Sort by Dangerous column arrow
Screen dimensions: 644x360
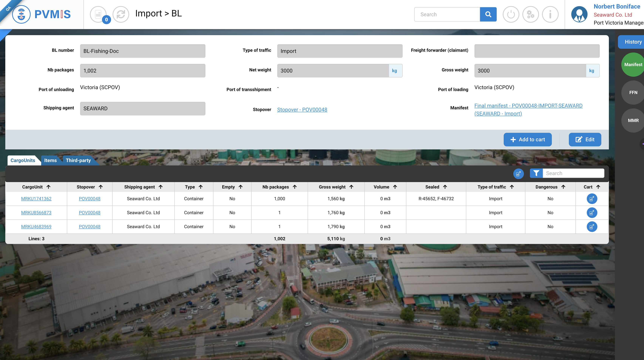[563, 187]
